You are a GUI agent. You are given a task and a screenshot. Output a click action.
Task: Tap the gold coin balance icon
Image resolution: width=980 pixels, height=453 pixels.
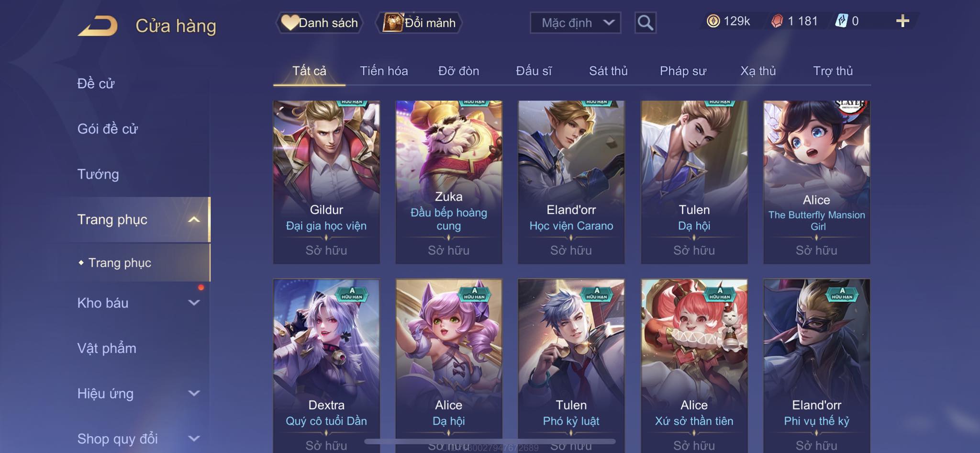tap(713, 21)
